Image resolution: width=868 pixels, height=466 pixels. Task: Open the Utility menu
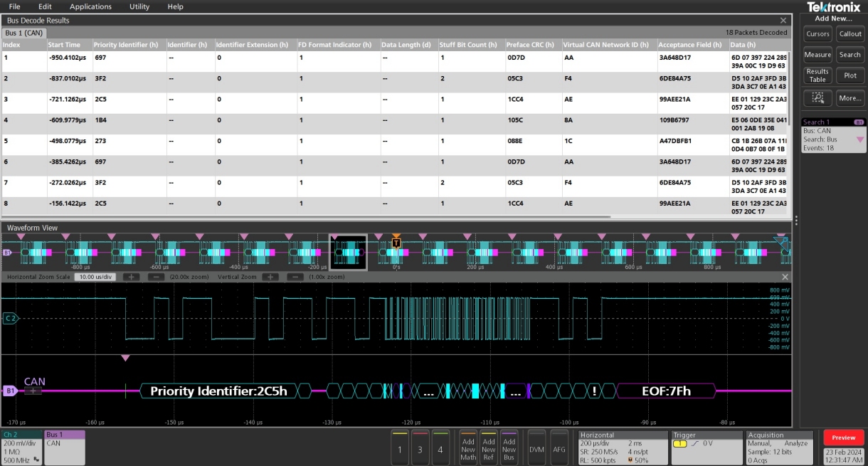(x=139, y=6)
